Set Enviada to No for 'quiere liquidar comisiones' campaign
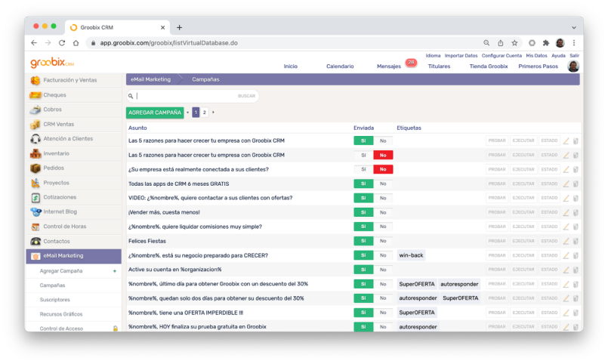 point(383,227)
